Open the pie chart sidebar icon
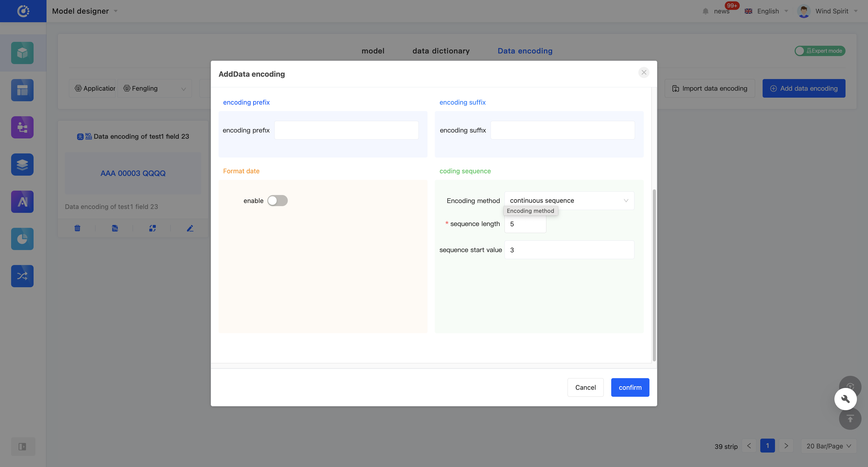The width and height of the screenshot is (868, 467). tap(22, 239)
